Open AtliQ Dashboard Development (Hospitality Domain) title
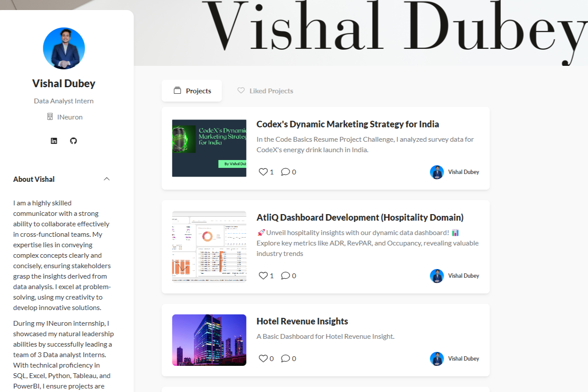Screen dimensions: 588x392 (360, 218)
